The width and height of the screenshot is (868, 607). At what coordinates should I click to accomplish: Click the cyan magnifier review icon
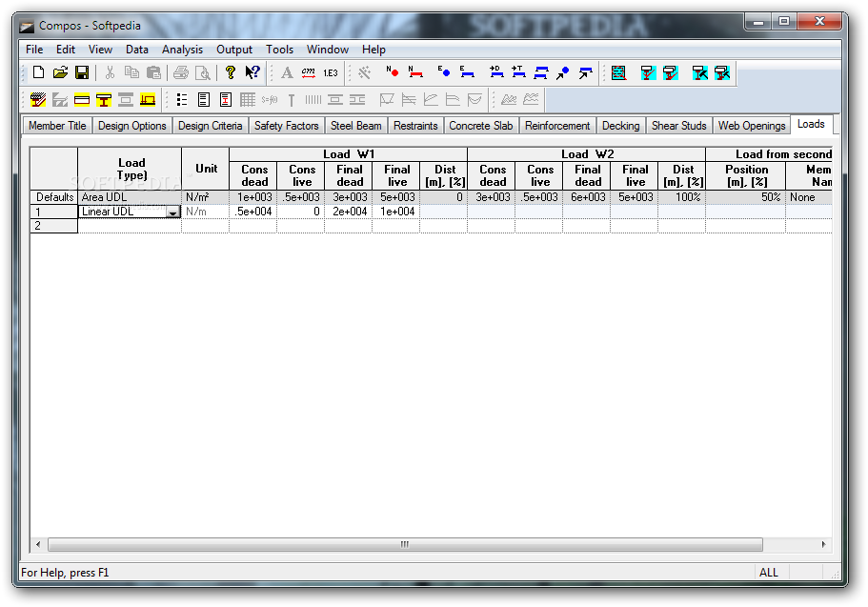tap(619, 72)
